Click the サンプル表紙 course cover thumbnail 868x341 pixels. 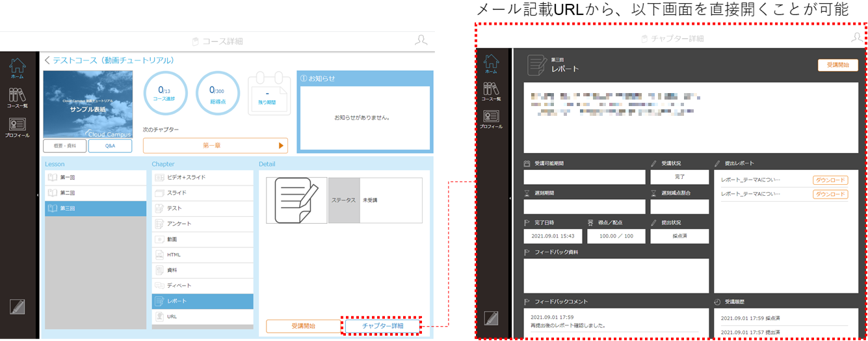[88, 105]
